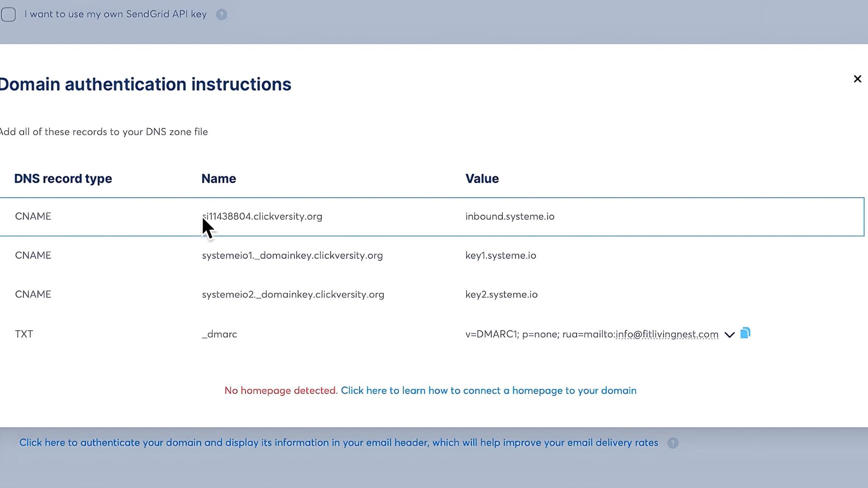This screenshot has width=868, height=488.
Task: Tick the own SendGrid API key checkbox
Action: click(8, 14)
